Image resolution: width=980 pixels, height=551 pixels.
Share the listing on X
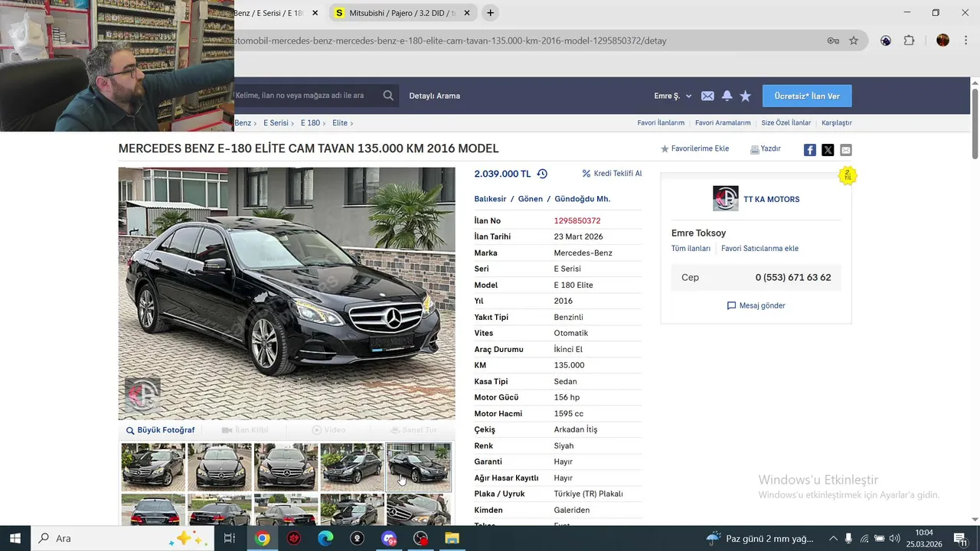pos(828,150)
